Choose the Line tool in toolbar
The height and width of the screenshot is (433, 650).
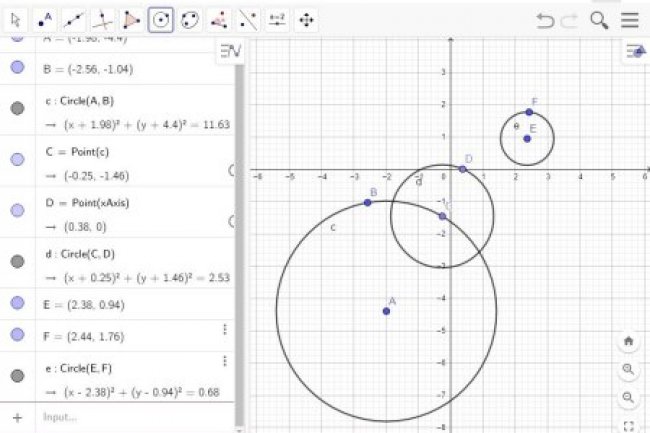point(74,19)
